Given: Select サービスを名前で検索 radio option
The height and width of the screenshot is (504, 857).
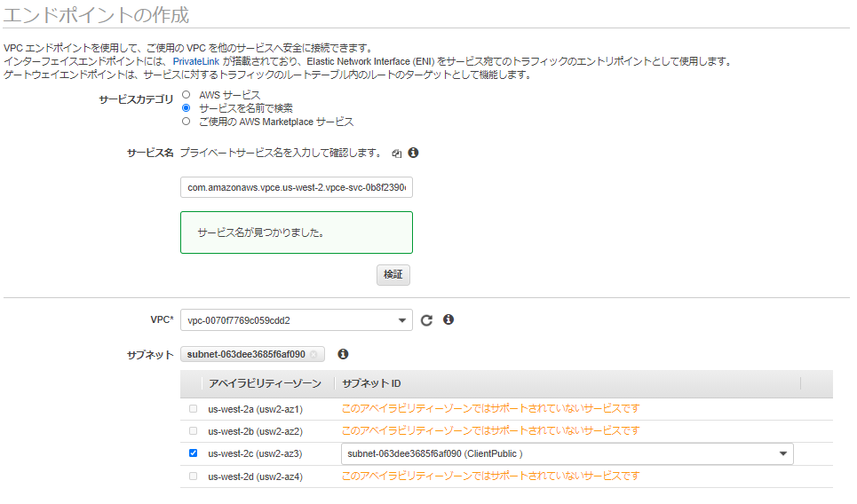Looking at the screenshot, I should click(x=186, y=108).
